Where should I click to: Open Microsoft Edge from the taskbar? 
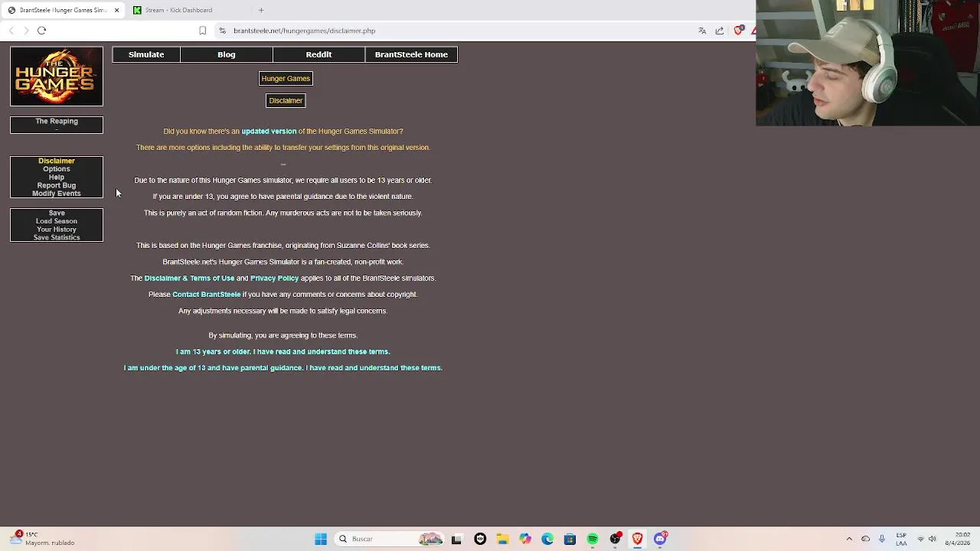(x=547, y=539)
